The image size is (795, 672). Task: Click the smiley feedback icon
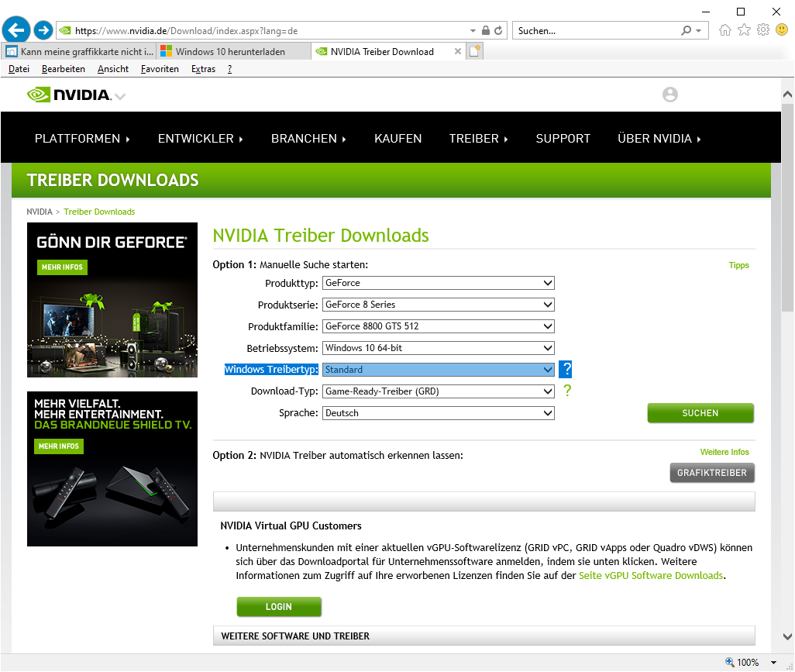[x=782, y=30]
